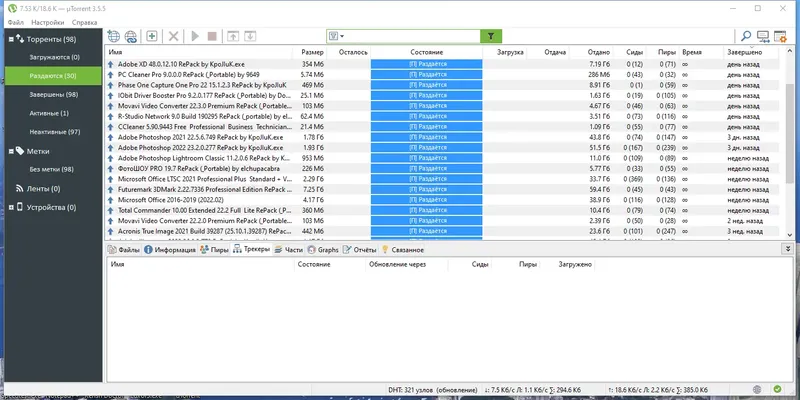Screen dimensions: 800x400
Task: Switch to the Связанное tab
Action: click(403, 249)
